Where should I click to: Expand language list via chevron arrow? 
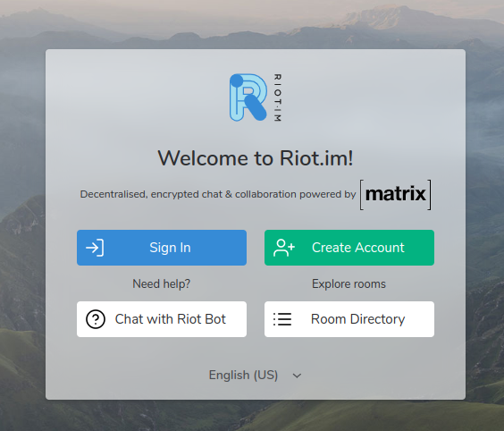coord(297,376)
